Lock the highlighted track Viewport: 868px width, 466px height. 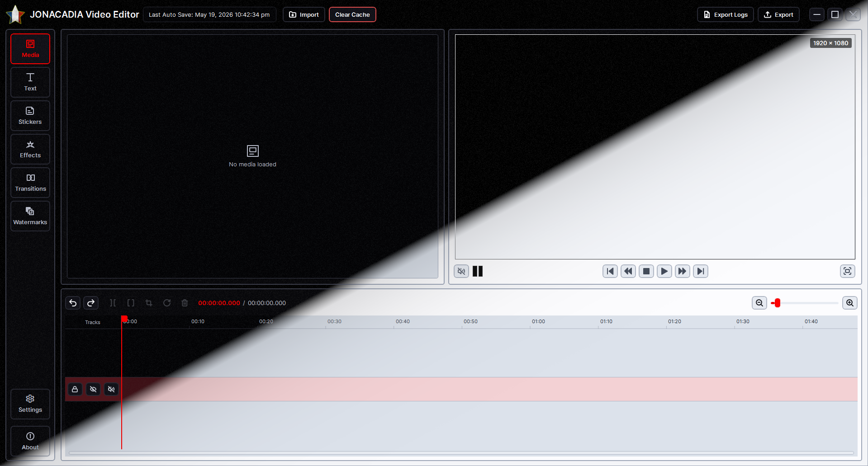(75, 389)
